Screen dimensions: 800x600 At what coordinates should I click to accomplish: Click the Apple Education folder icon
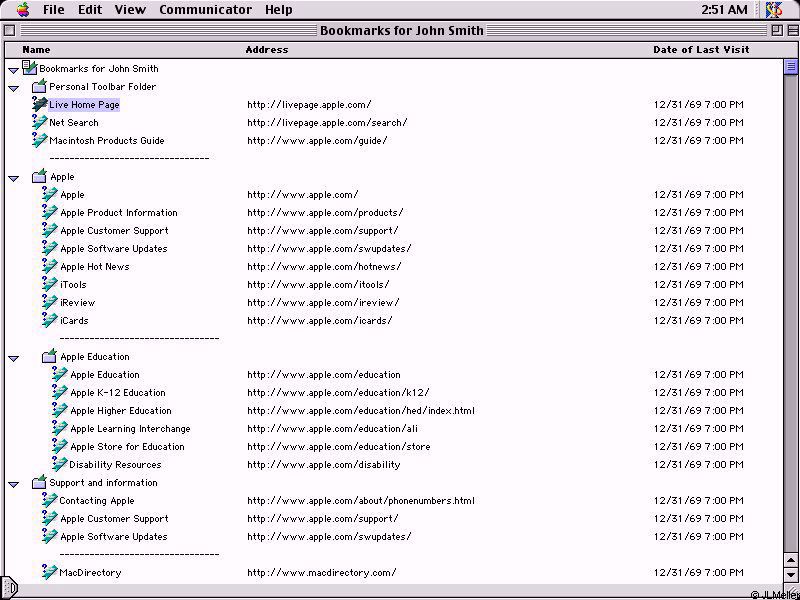pos(49,356)
